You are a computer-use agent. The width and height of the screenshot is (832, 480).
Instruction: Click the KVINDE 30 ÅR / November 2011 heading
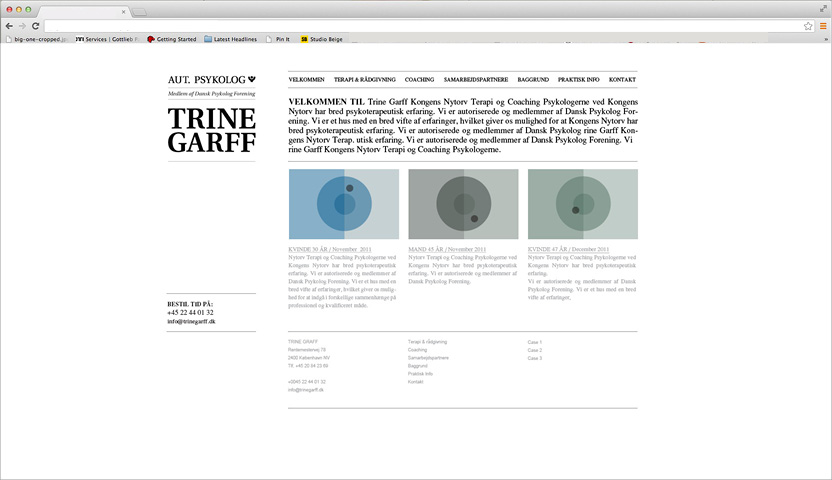pyautogui.click(x=330, y=249)
